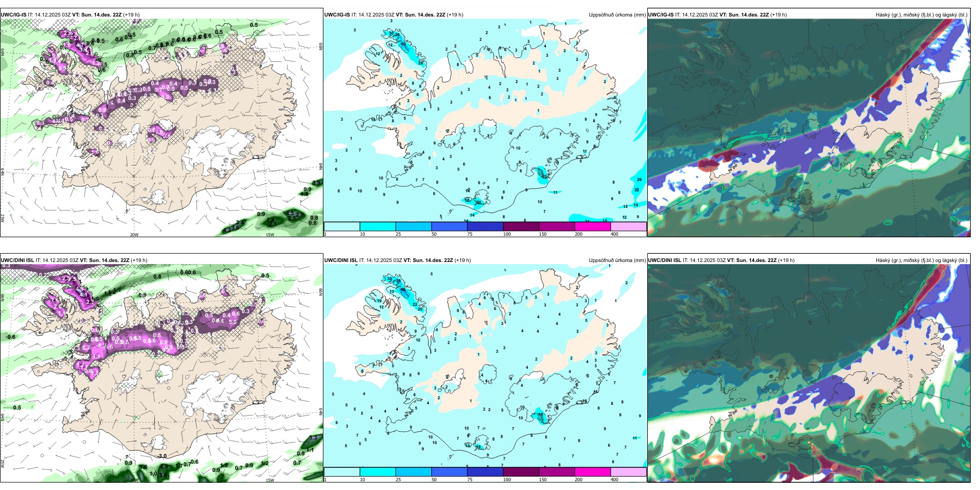This screenshot has height=490, width=980.
Task: Click the '10' tick label in DINI ISL legend
Action: tap(363, 480)
